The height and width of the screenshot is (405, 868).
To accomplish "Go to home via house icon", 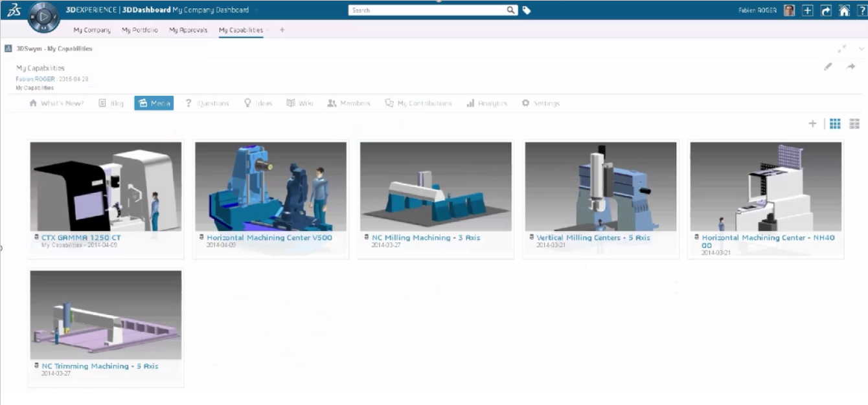I will point(844,10).
